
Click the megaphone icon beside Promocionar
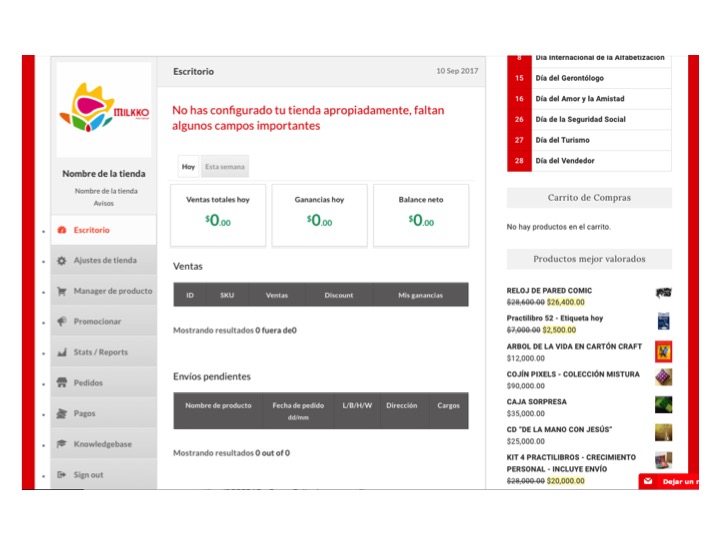(62, 321)
